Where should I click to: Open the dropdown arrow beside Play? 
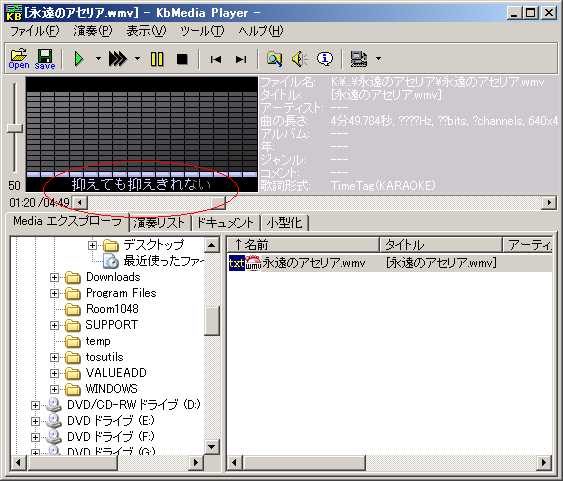click(x=98, y=59)
